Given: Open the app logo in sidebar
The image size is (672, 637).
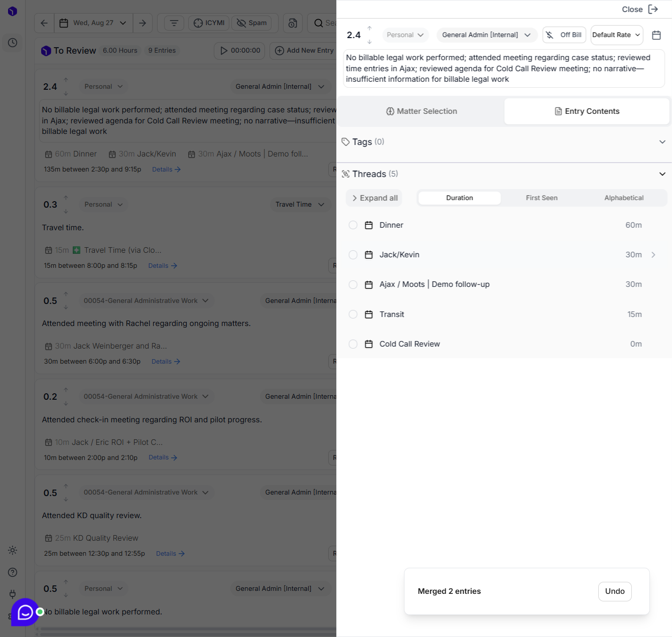Looking at the screenshot, I should pyautogui.click(x=13, y=11).
